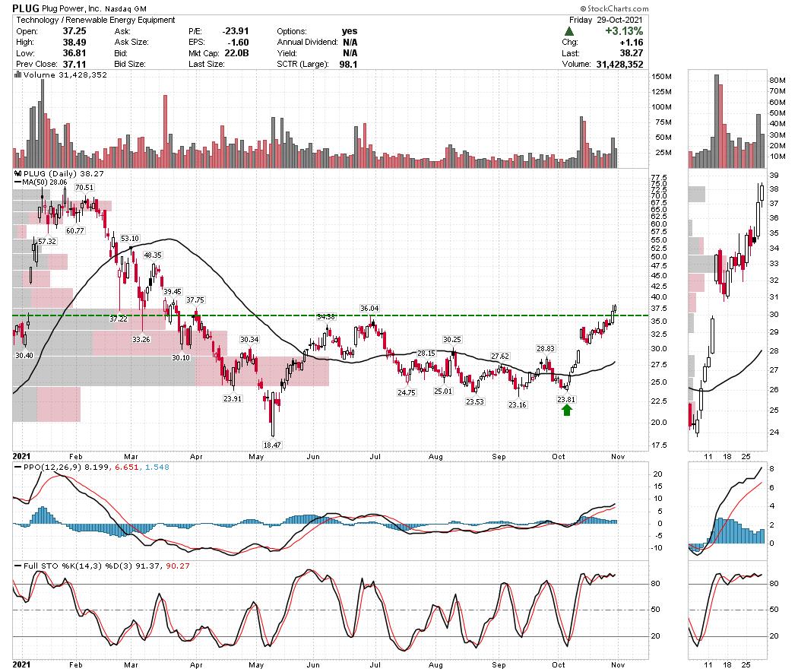Viewport: 798px width, 672px height.
Task: Click the 23.81 October low label
Action: [566, 399]
